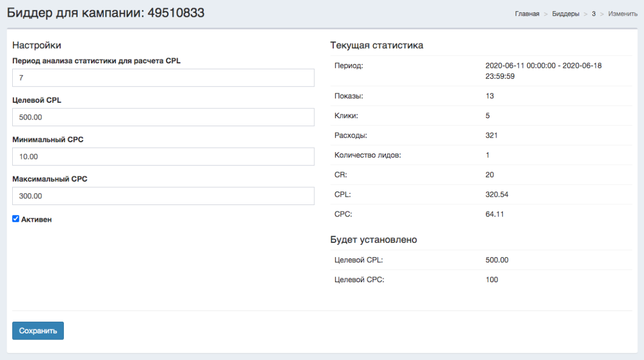Click the Сохранить button
Viewport: 644px width, 360px height.
(38, 331)
